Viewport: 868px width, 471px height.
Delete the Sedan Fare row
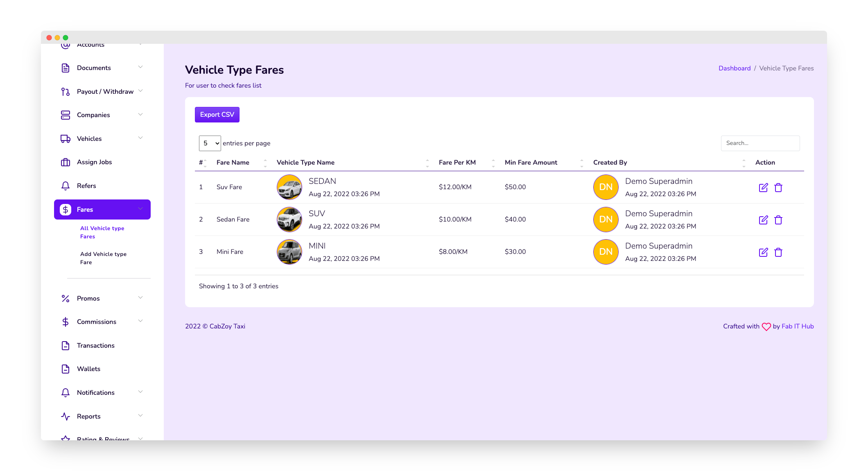778,220
